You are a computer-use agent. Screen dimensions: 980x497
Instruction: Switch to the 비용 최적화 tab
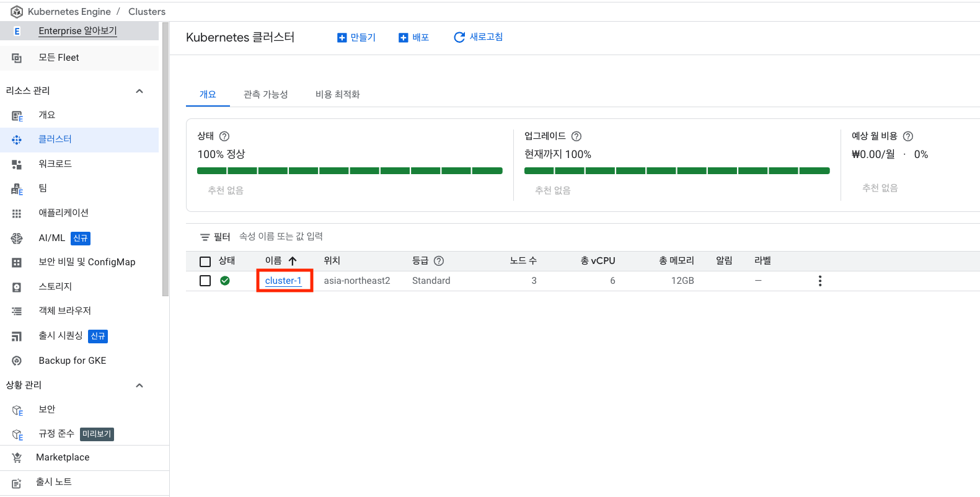pyautogui.click(x=338, y=94)
